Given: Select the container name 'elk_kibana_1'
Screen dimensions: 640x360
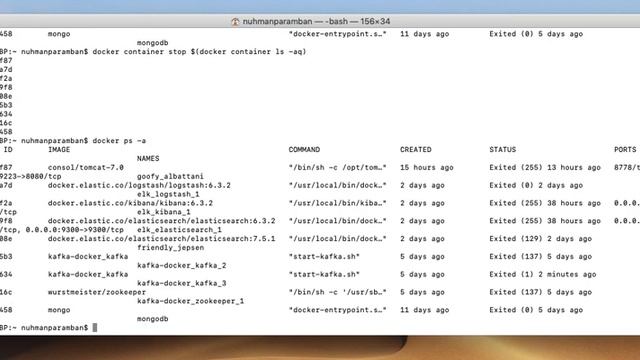Looking at the screenshot, I should [x=164, y=212].
